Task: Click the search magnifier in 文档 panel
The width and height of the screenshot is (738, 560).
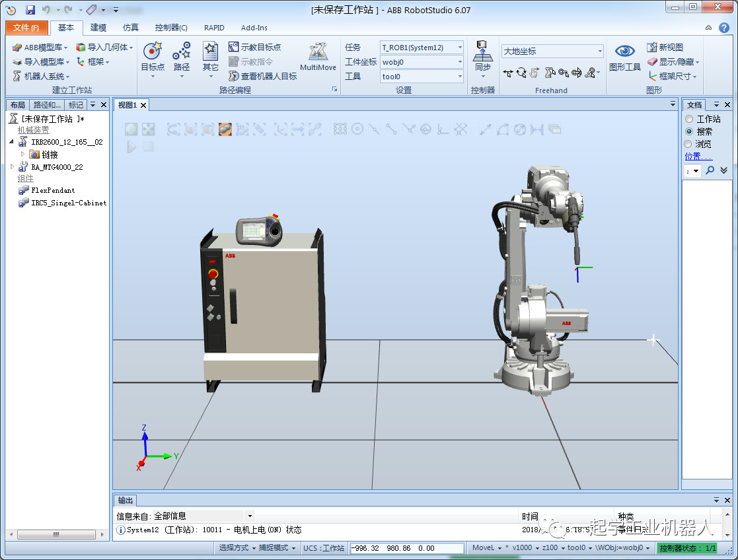Action: click(x=710, y=170)
